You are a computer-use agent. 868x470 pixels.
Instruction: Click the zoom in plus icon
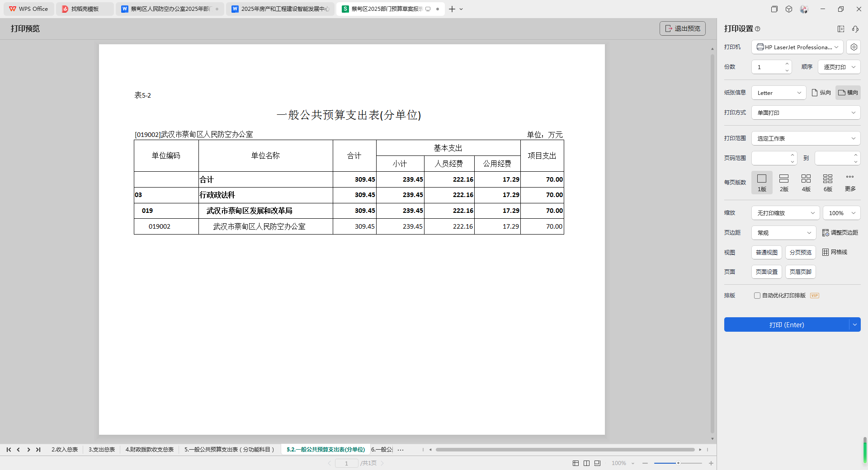(x=711, y=463)
